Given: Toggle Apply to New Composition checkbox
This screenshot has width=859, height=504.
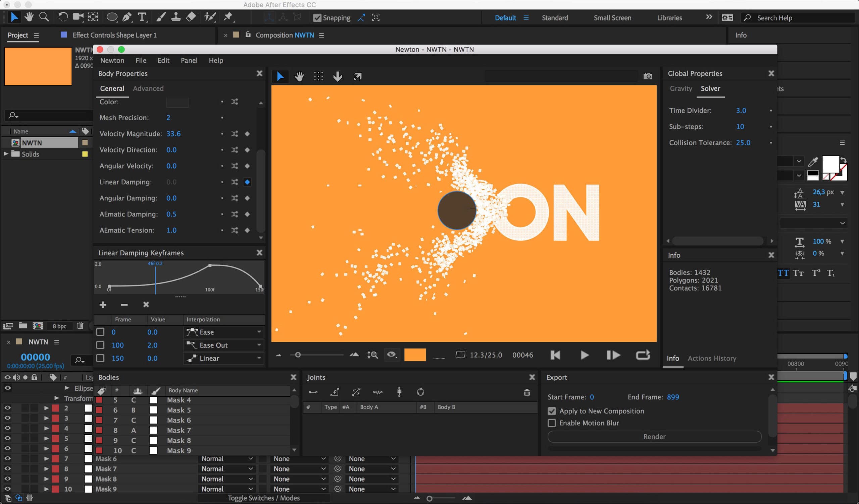Looking at the screenshot, I should point(551,411).
